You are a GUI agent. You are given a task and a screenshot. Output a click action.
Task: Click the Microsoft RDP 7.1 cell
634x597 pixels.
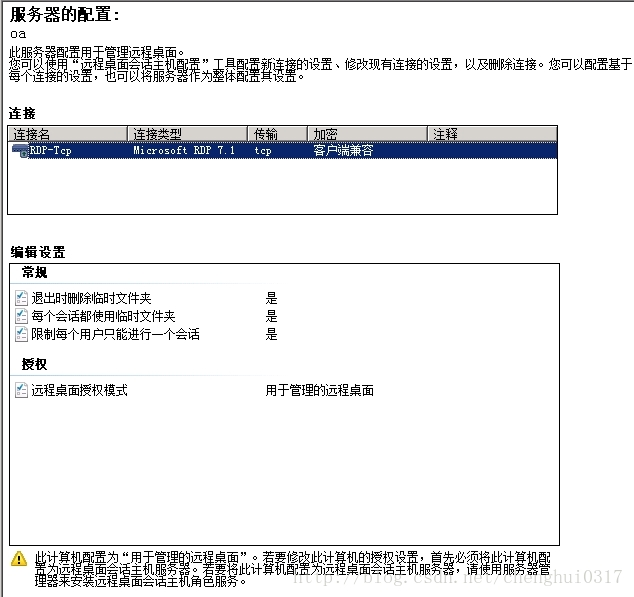point(184,150)
